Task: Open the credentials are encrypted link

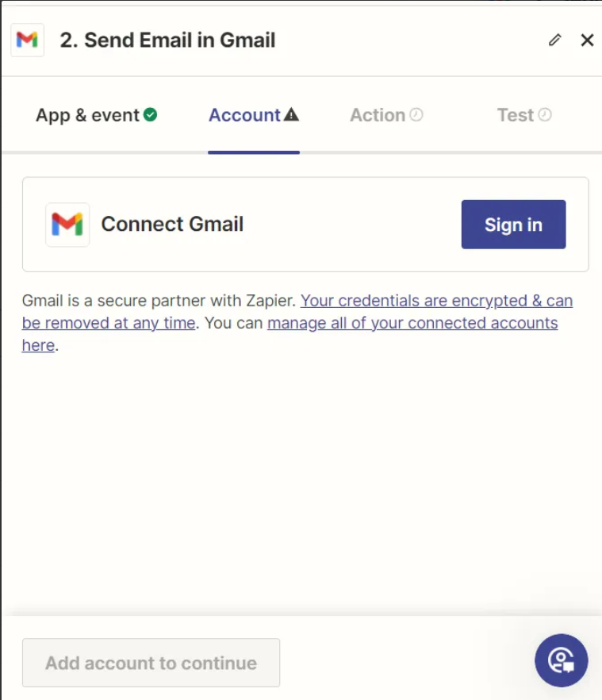Action: click(297, 312)
